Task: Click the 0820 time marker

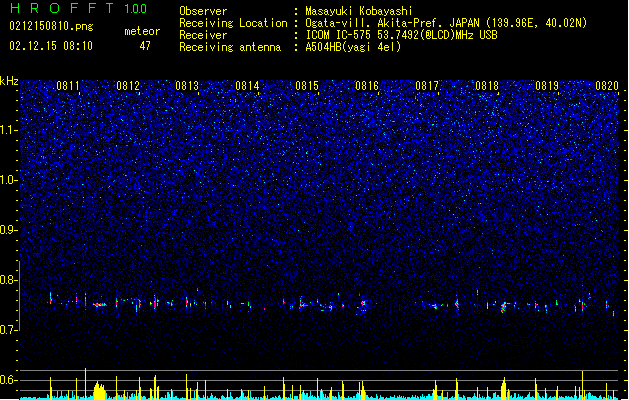Action: pos(607,86)
